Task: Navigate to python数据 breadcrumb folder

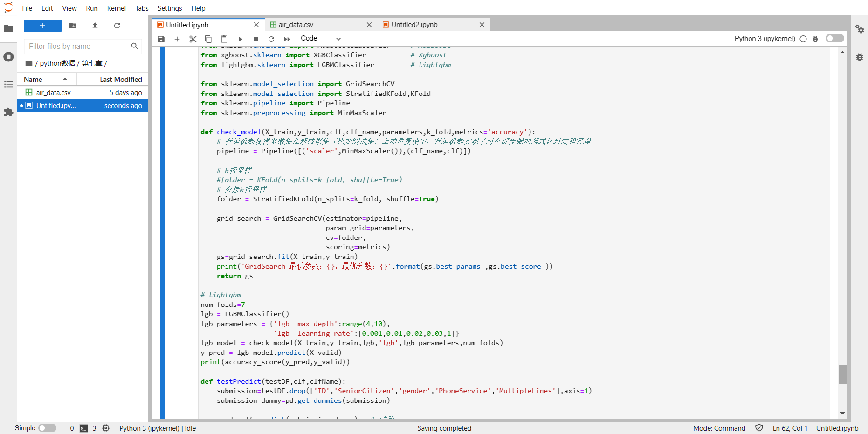Action: 57,63
